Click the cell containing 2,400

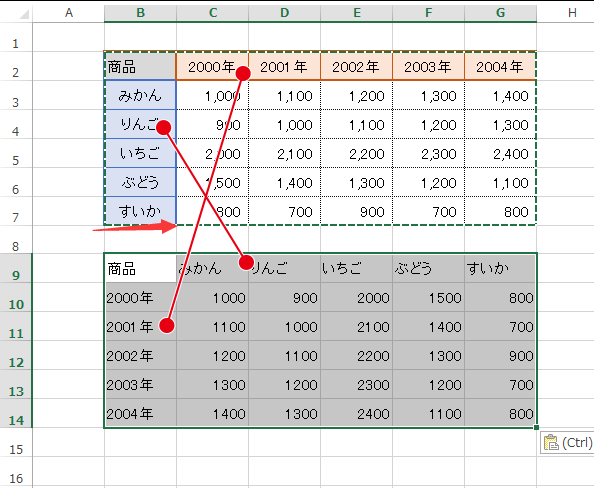pos(500,153)
